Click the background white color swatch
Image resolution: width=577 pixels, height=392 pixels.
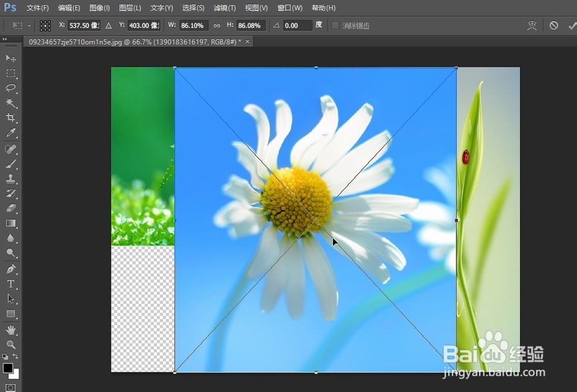click(x=16, y=375)
